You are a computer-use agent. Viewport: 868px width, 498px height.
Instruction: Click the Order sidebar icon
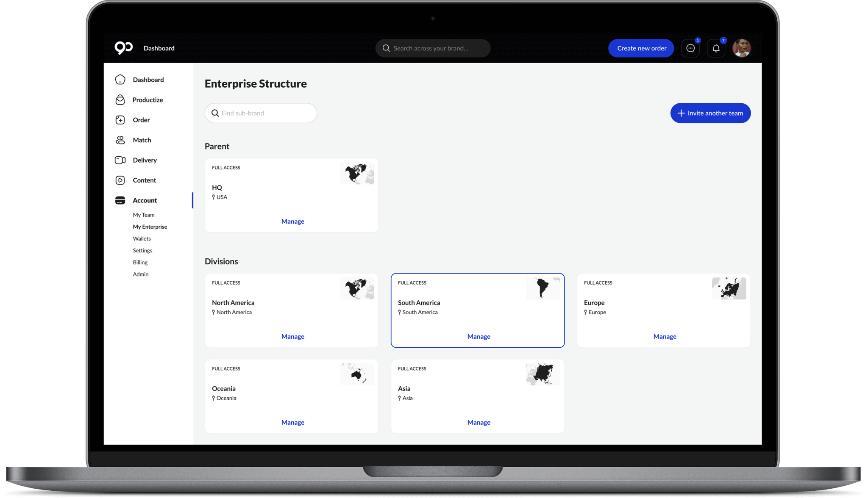[120, 120]
